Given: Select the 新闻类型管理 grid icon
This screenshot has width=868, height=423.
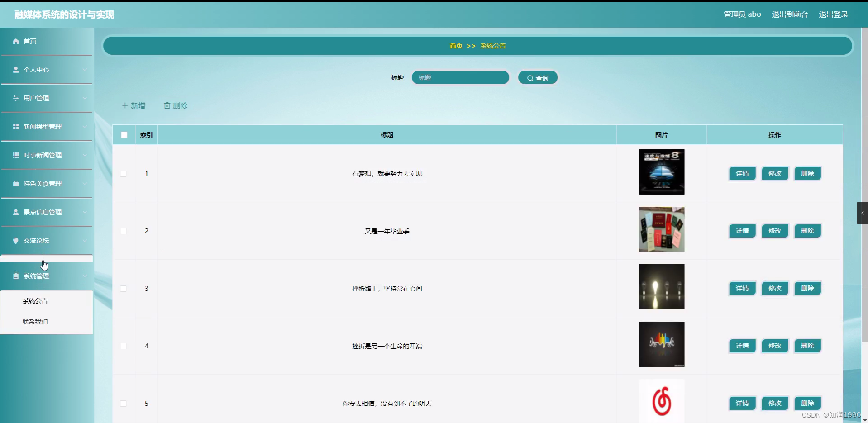Looking at the screenshot, I should 15,127.
